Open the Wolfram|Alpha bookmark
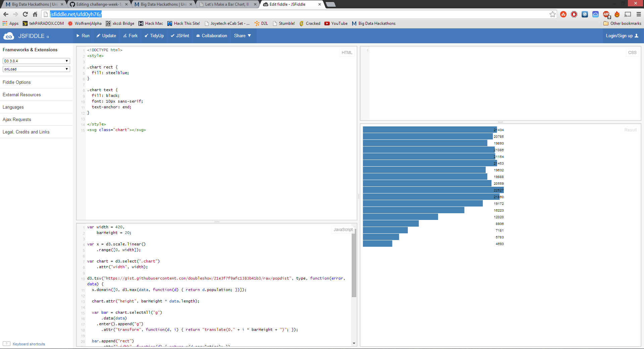This screenshot has height=349, width=644. [85, 23]
